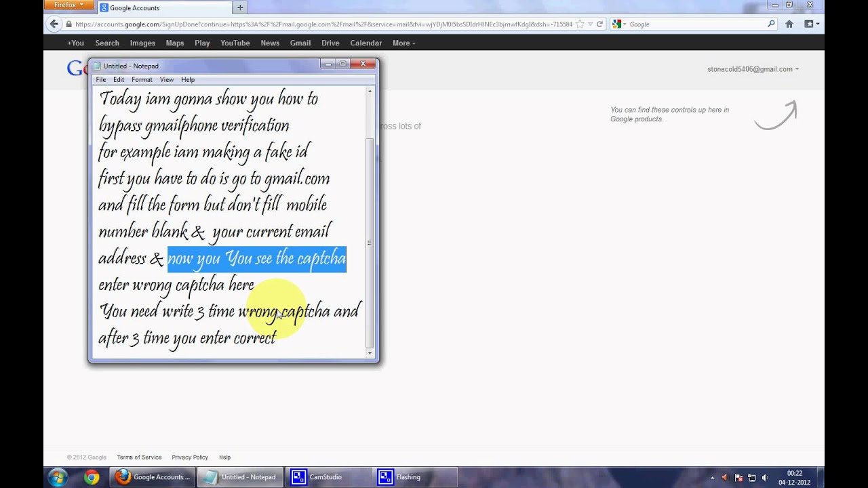
Task: Open Privacy Policy footer link
Action: click(x=190, y=457)
